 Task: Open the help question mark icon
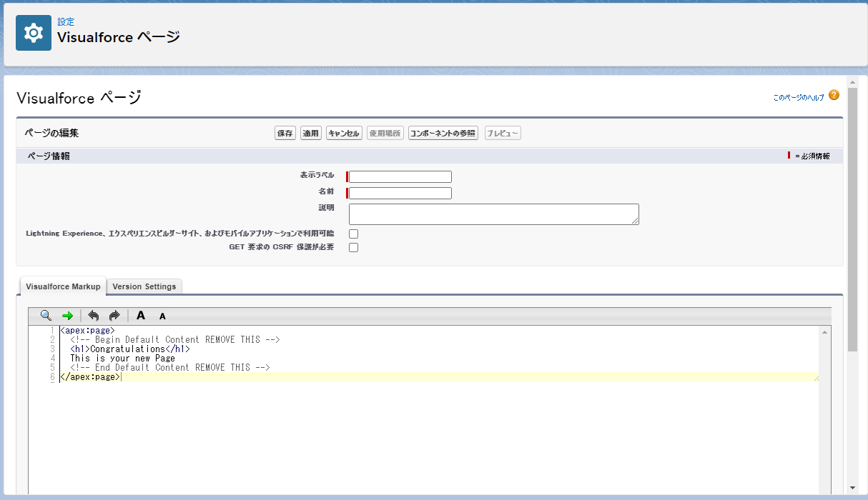(x=834, y=95)
